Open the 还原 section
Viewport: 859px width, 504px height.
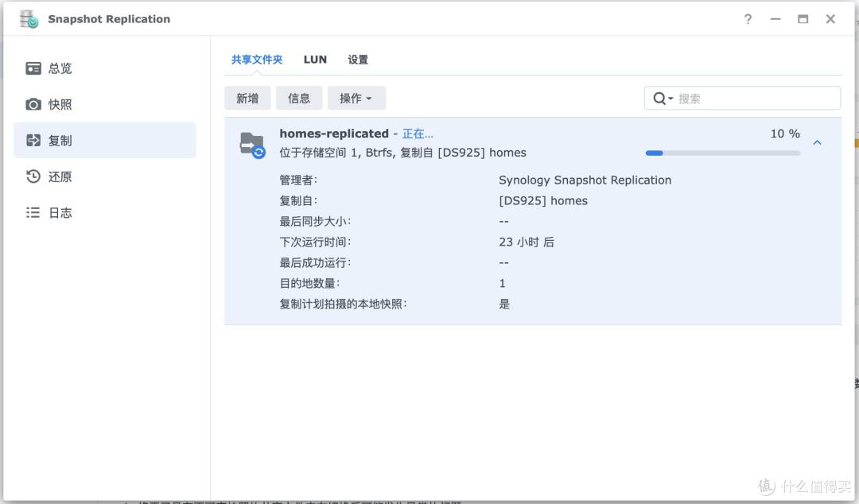[x=105, y=176]
